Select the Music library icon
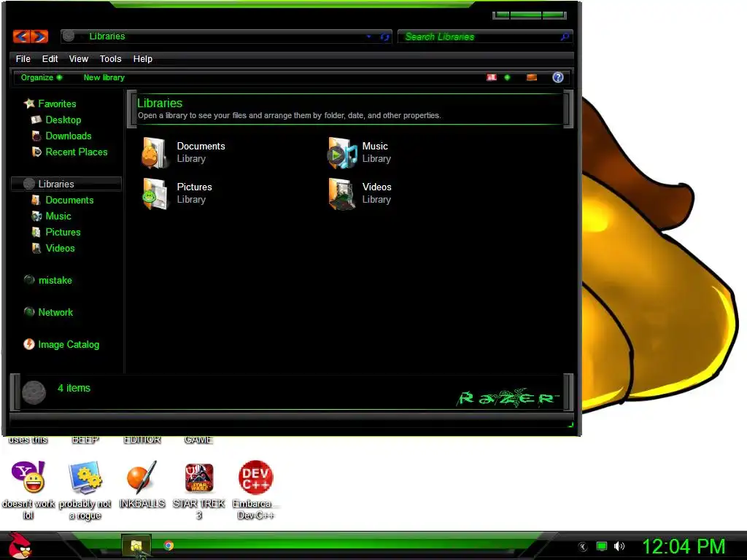This screenshot has height=560, width=747. pos(341,152)
